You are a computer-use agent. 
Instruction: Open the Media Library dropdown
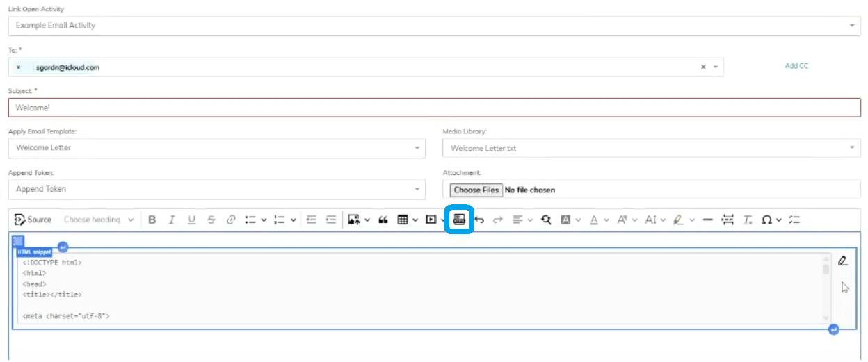(651, 148)
